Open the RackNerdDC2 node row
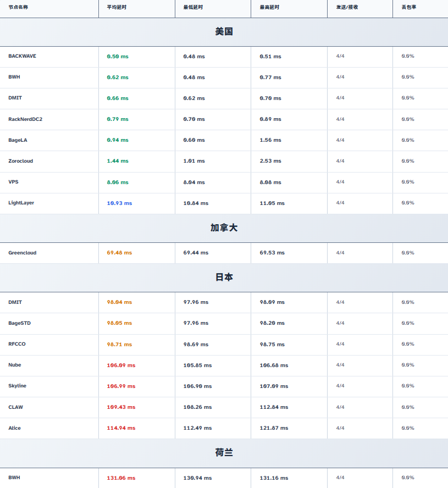448x488 pixels. [25, 119]
